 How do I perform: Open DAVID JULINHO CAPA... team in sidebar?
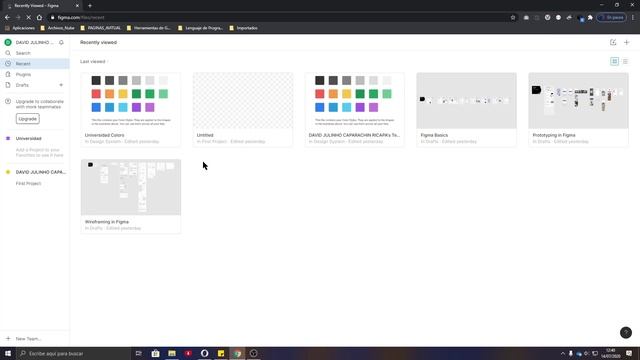40,172
